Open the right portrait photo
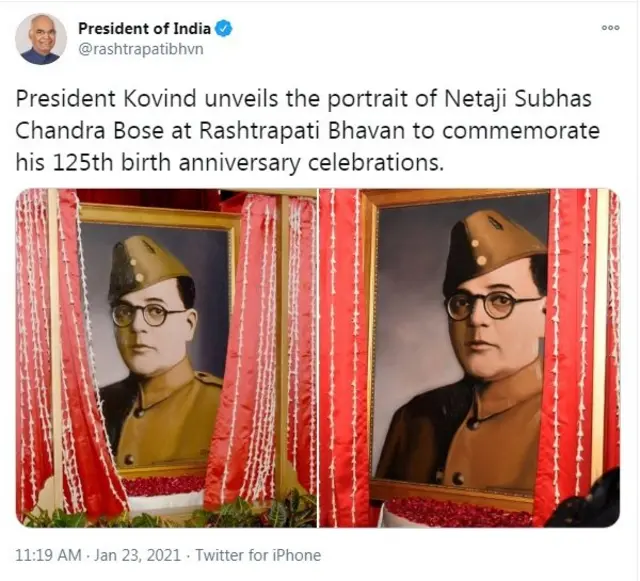 tap(469, 358)
